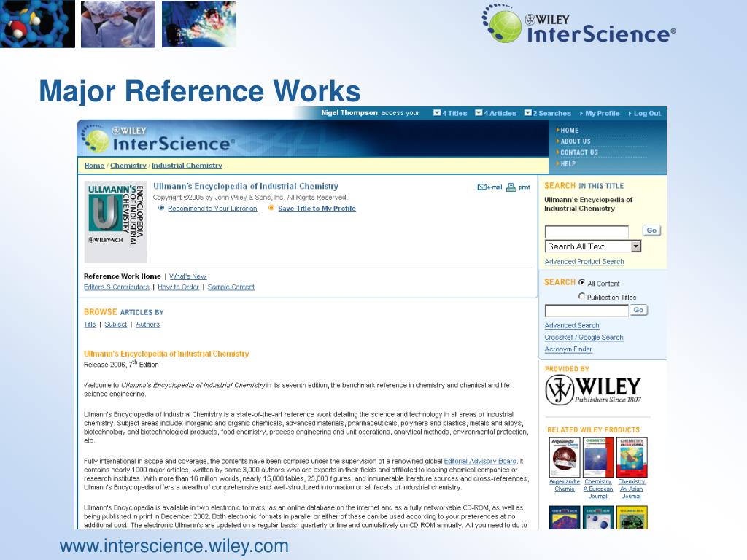747x560 pixels.
Task: Open How to Order link
Action: (x=178, y=287)
